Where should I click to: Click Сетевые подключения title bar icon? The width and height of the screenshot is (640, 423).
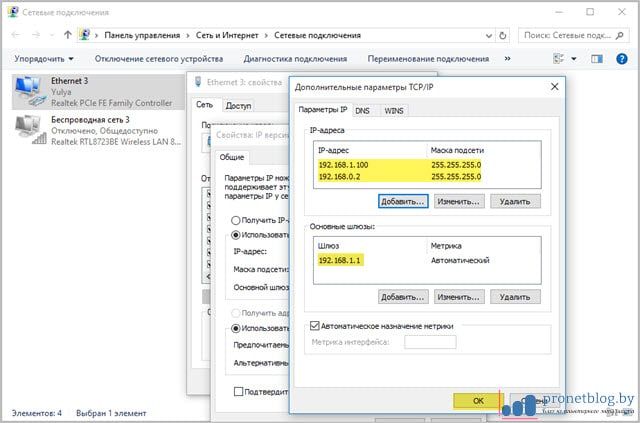pos(13,11)
